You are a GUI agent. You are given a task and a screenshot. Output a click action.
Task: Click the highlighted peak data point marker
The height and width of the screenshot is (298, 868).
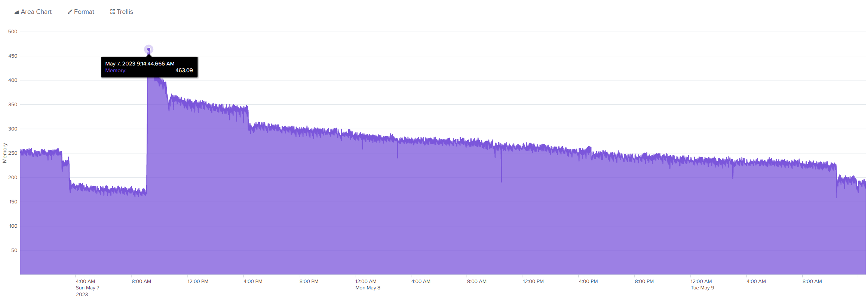pos(149,49)
